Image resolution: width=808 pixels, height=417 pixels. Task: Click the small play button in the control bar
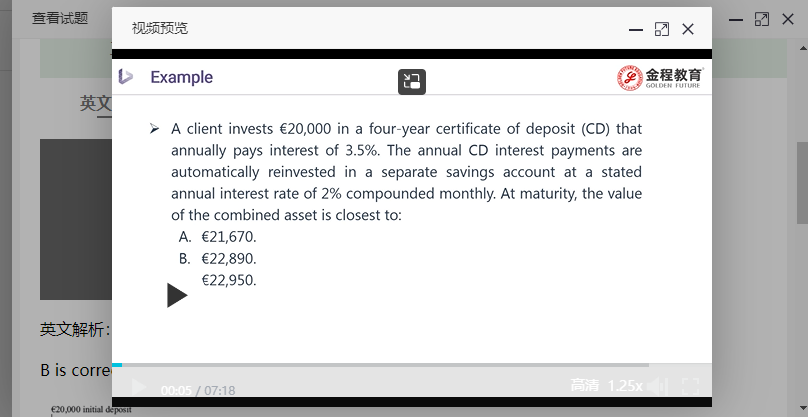pyautogui.click(x=140, y=387)
